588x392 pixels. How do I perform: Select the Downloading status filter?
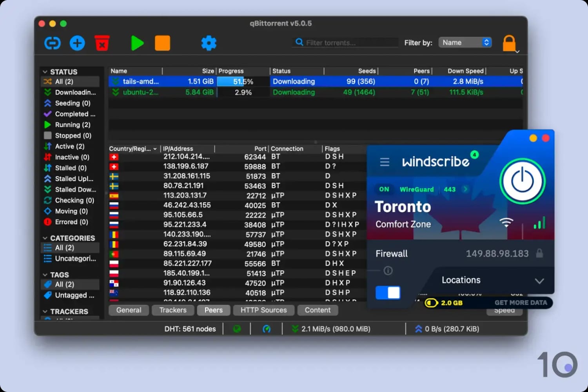[70, 92]
